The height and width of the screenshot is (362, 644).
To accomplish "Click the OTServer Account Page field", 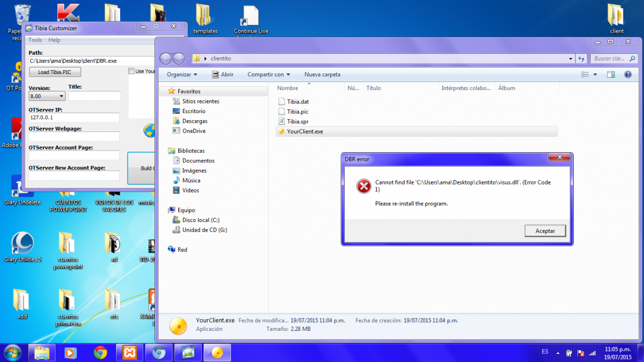I will [74, 155].
